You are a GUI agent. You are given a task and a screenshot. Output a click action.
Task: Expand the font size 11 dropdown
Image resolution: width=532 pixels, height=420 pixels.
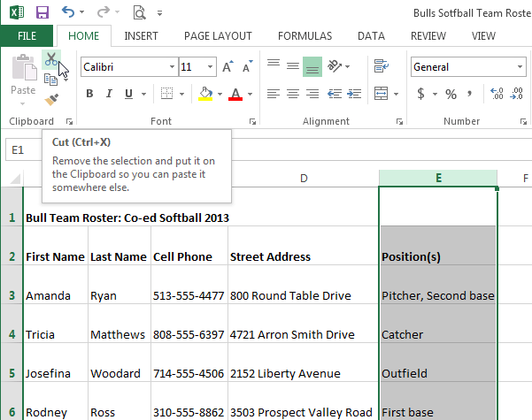pos(212,67)
